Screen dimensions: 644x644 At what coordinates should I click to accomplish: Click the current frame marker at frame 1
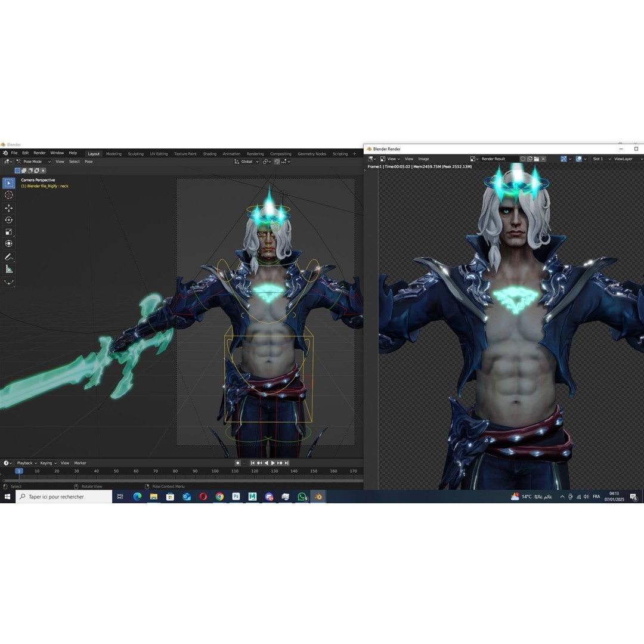pyautogui.click(x=19, y=471)
